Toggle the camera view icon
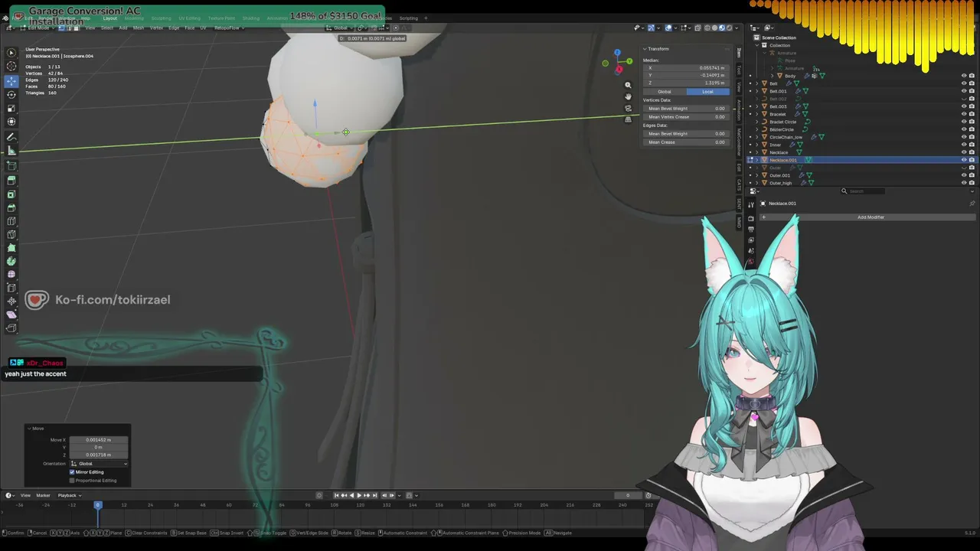 (x=628, y=108)
